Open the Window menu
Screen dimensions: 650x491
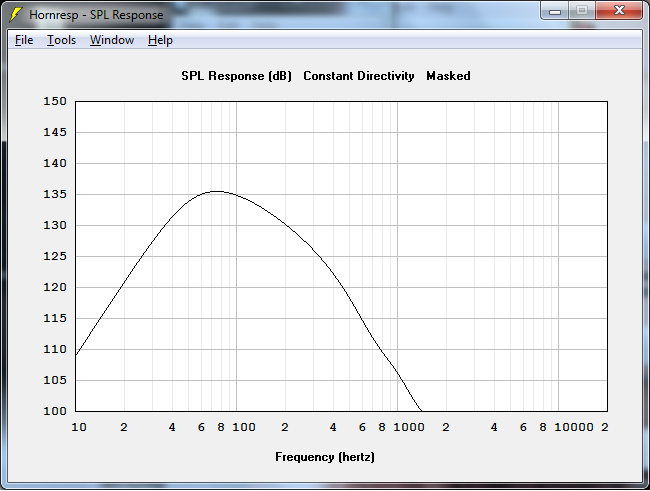(112, 40)
